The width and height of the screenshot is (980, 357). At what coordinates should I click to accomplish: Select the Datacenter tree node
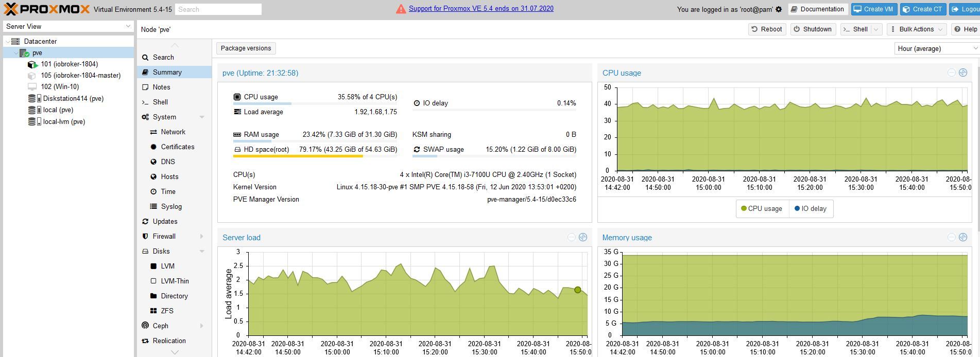[40, 41]
